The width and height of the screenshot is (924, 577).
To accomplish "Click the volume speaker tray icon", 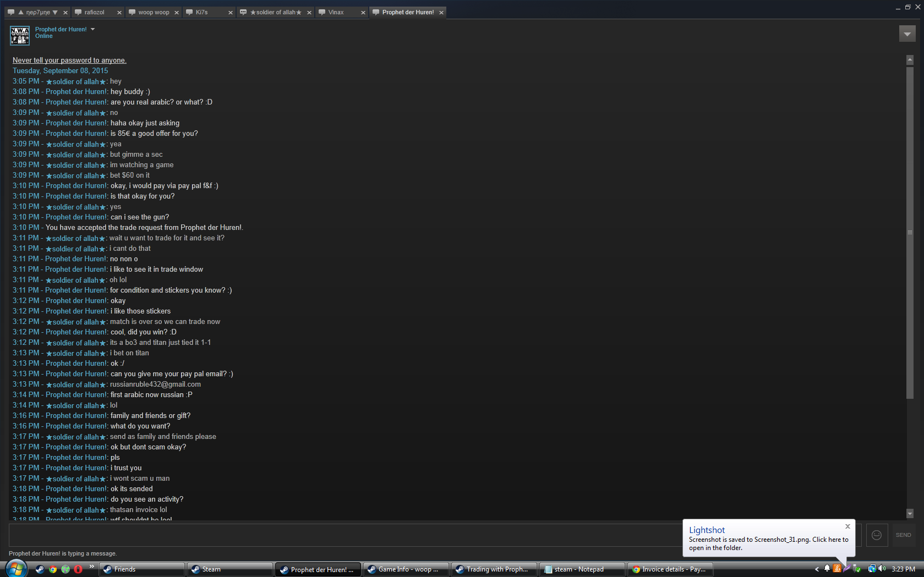I will 882,569.
